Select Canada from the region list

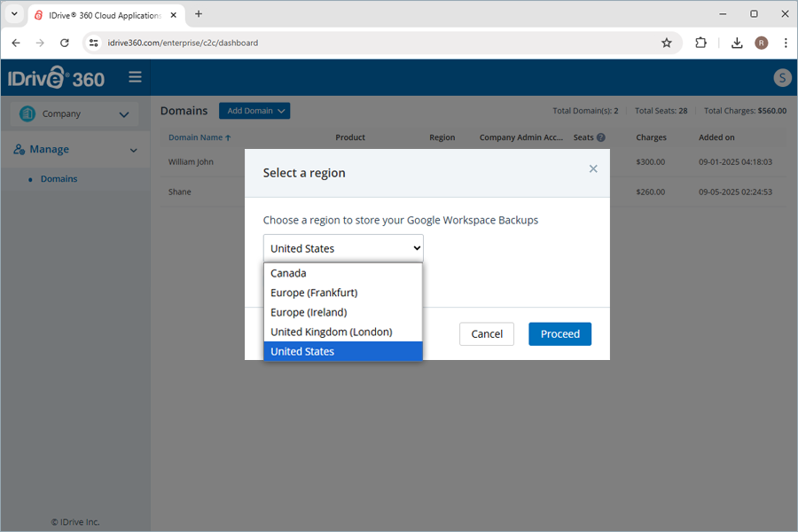288,273
